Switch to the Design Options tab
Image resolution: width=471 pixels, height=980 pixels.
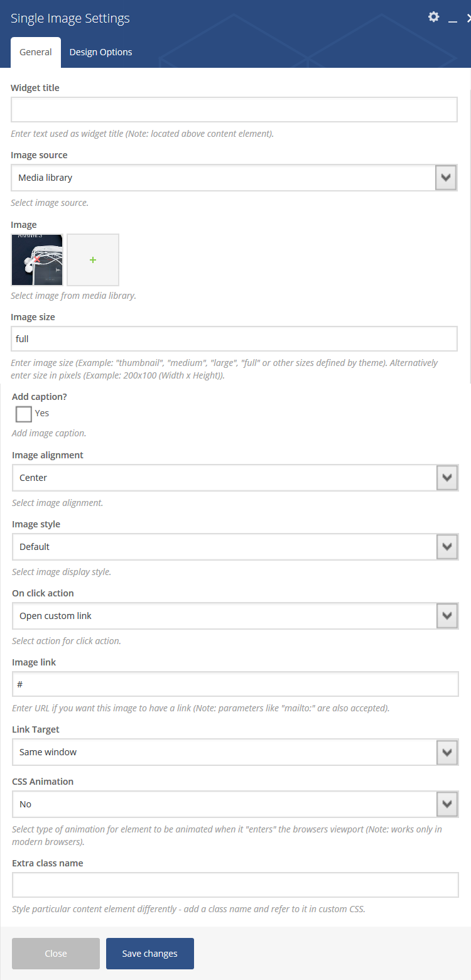click(x=100, y=52)
